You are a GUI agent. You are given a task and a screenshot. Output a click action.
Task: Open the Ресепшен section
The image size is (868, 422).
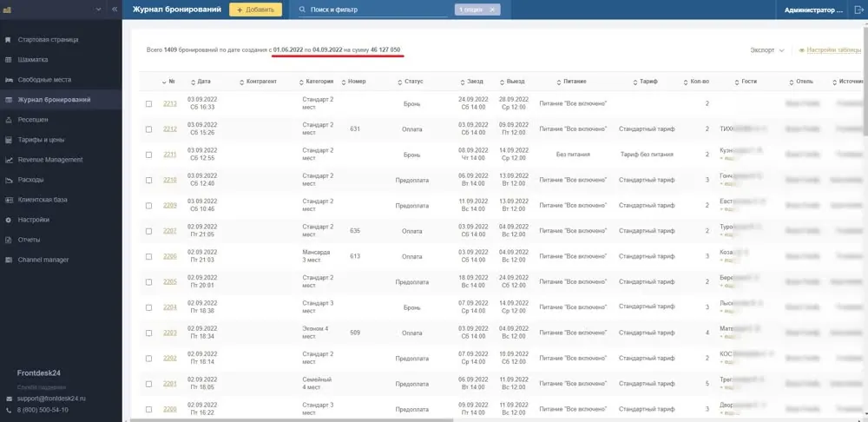tap(33, 120)
